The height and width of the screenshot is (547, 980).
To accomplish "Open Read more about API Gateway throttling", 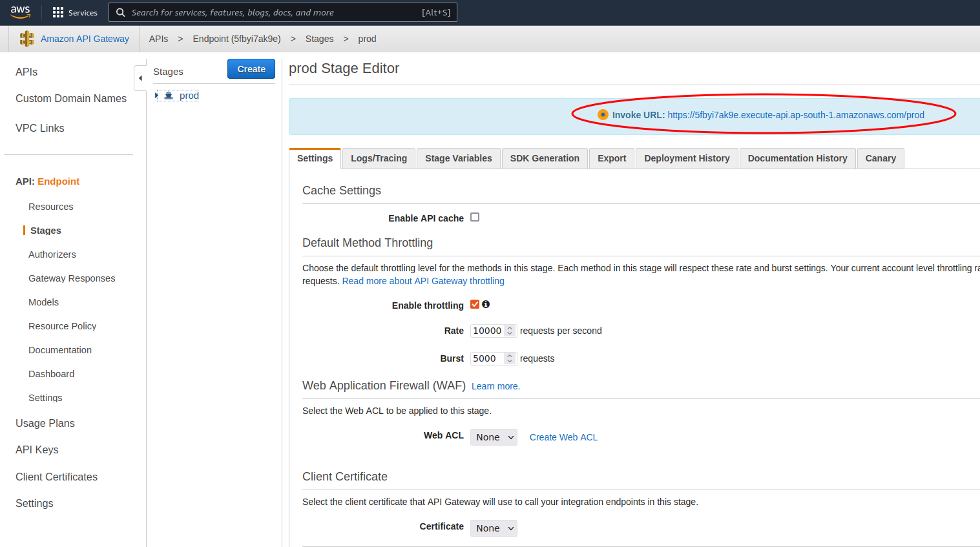I will [x=423, y=281].
